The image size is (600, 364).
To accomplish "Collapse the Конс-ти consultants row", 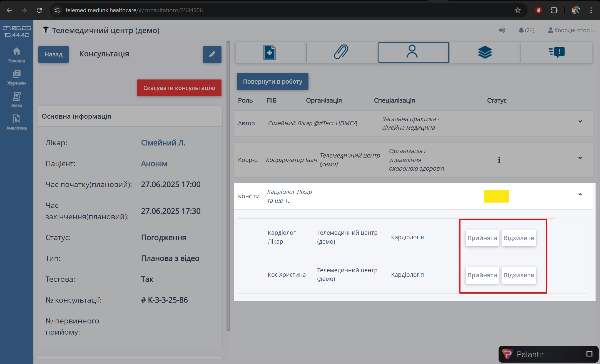I will point(580,195).
